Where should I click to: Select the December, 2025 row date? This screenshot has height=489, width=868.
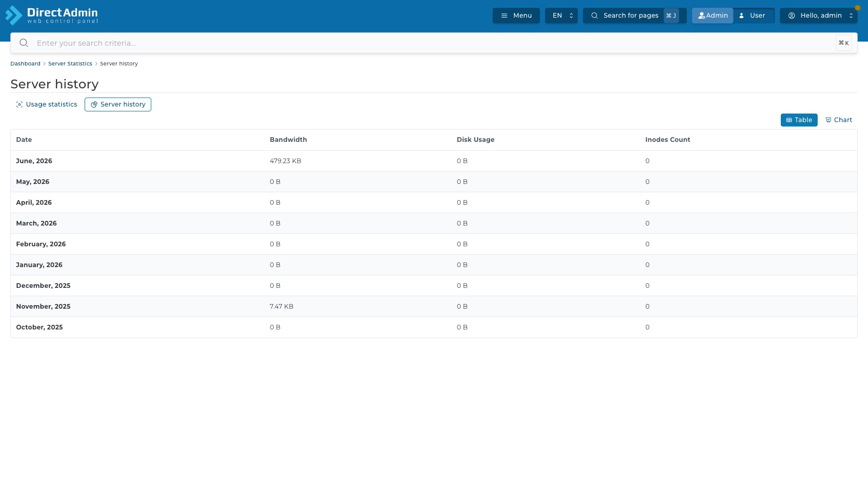click(43, 286)
